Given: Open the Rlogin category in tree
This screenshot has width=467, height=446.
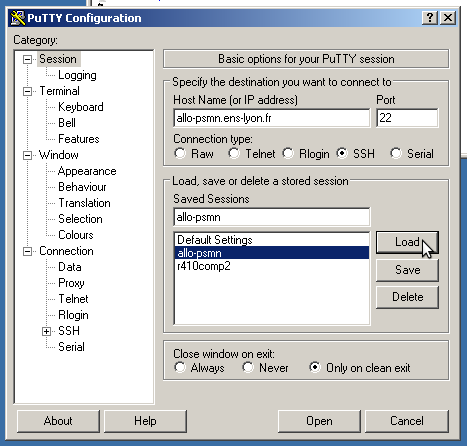Looking at the screenshot, I should [73, 315].
